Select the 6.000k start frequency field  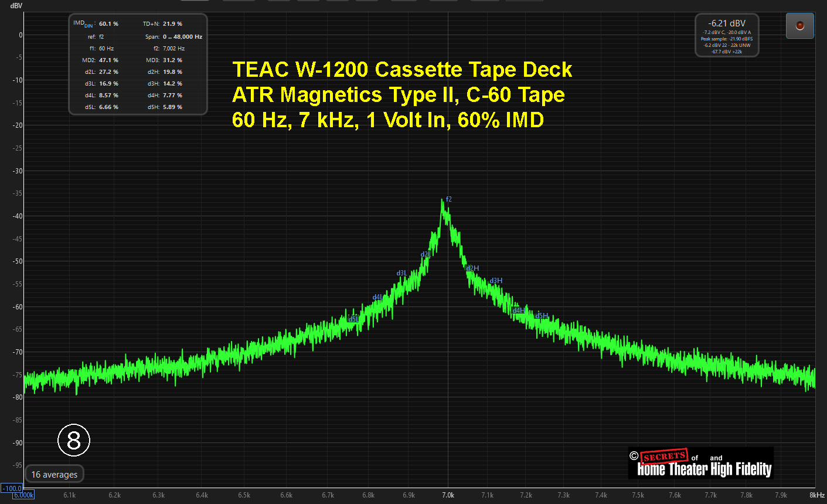[23, 495]
